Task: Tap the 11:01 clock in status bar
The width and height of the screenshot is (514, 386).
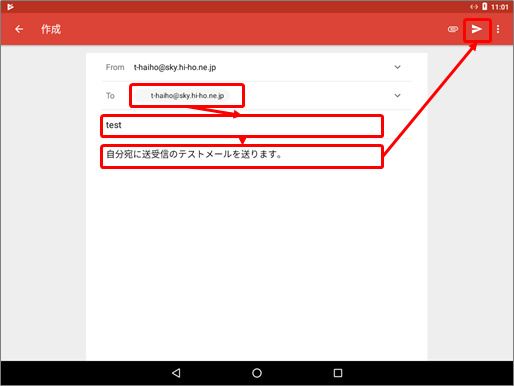Action: [x=499, y=7]
